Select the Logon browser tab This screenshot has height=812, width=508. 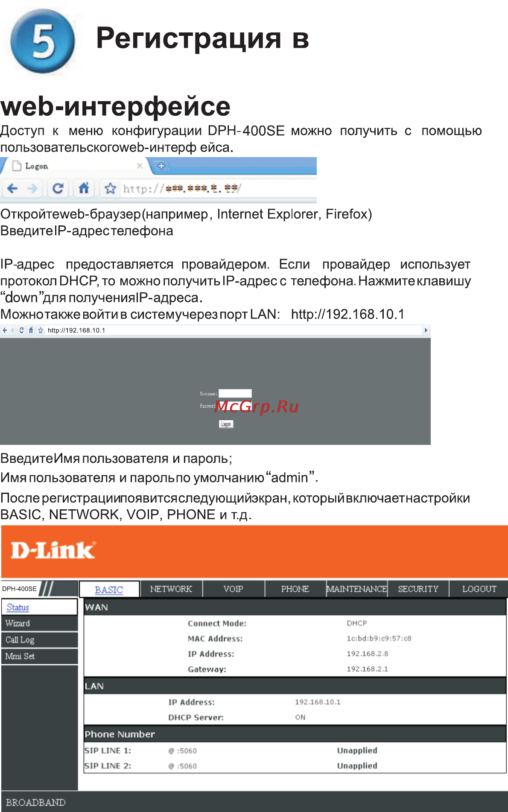77,166
